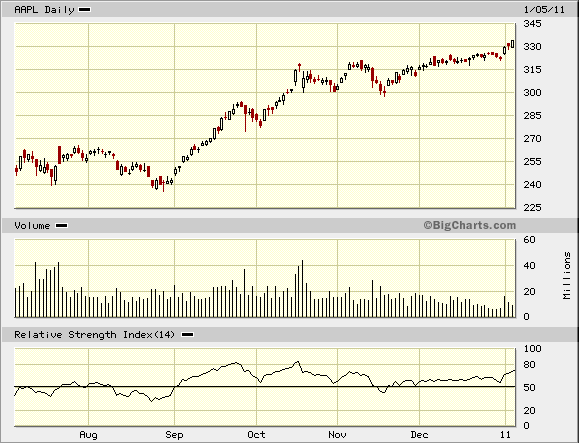This screenshot has height=443, width=579.
Task: Click the 255 price axis label
Action: tap(532, 162)
